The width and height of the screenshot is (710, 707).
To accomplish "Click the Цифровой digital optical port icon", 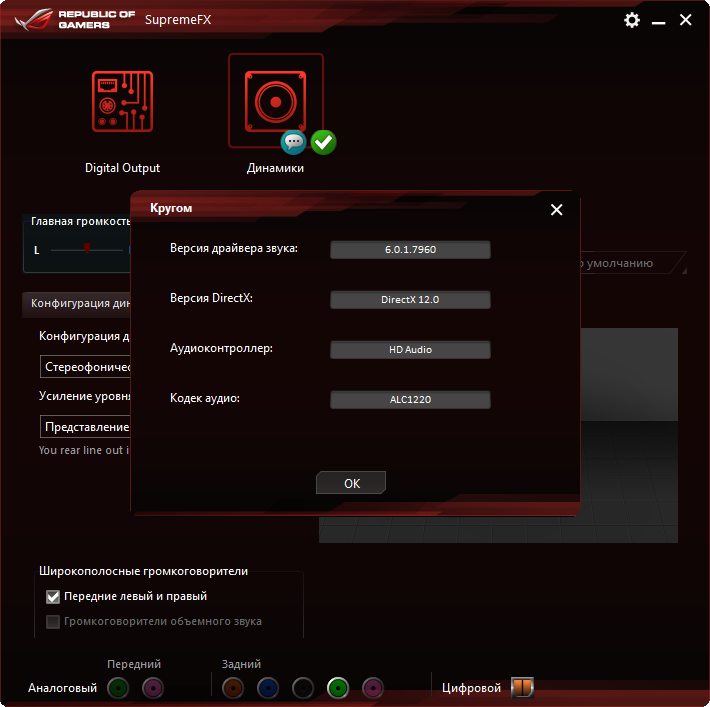I will click(x=522, y=688).
